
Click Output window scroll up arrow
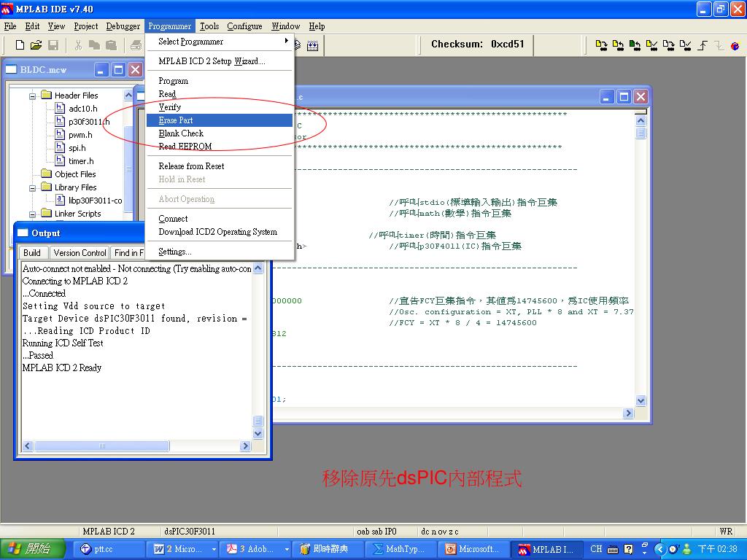[x=258, y=268]
